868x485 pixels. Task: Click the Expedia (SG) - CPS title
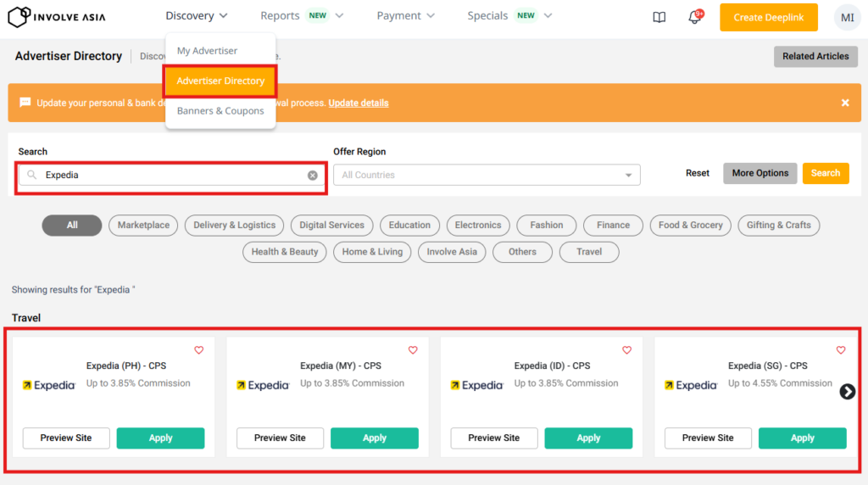point(767,366)
